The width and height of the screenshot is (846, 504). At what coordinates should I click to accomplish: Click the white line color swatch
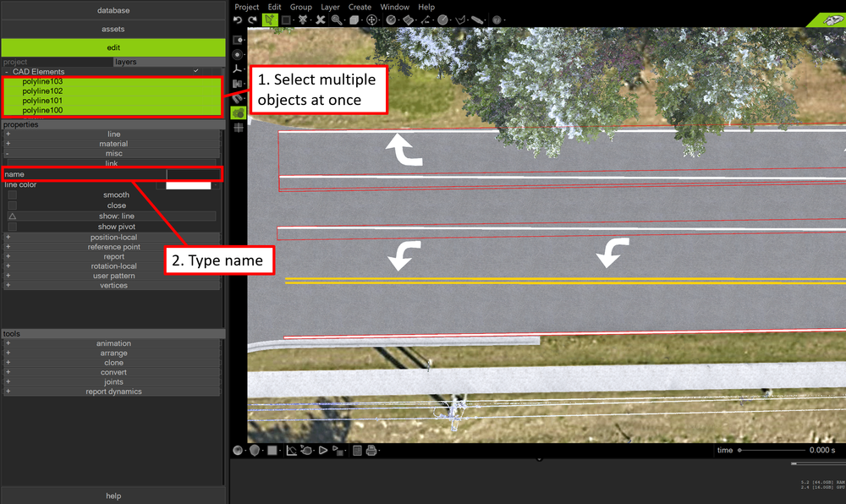point(189,185)
